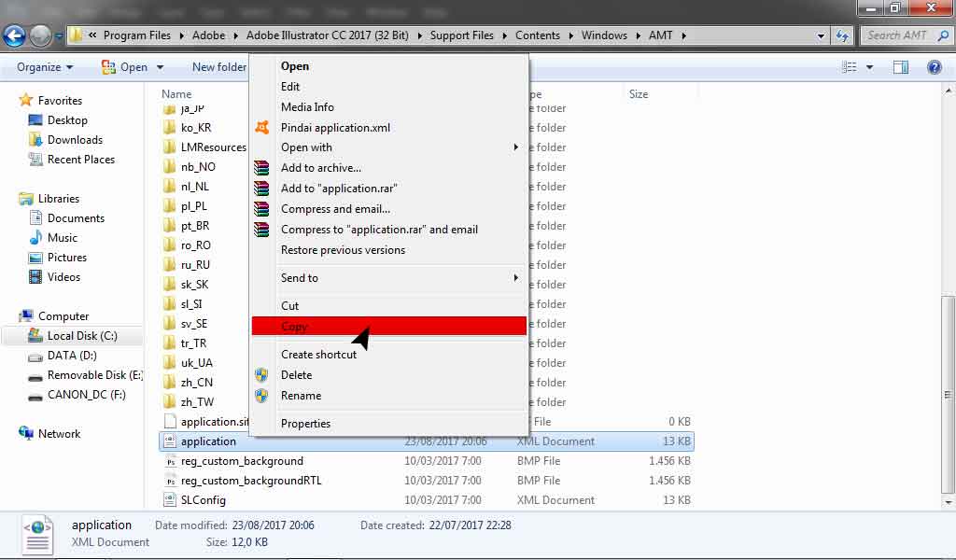Open the address bar history dropdown
The image size is (956, 560).
[x=821, y=36]
